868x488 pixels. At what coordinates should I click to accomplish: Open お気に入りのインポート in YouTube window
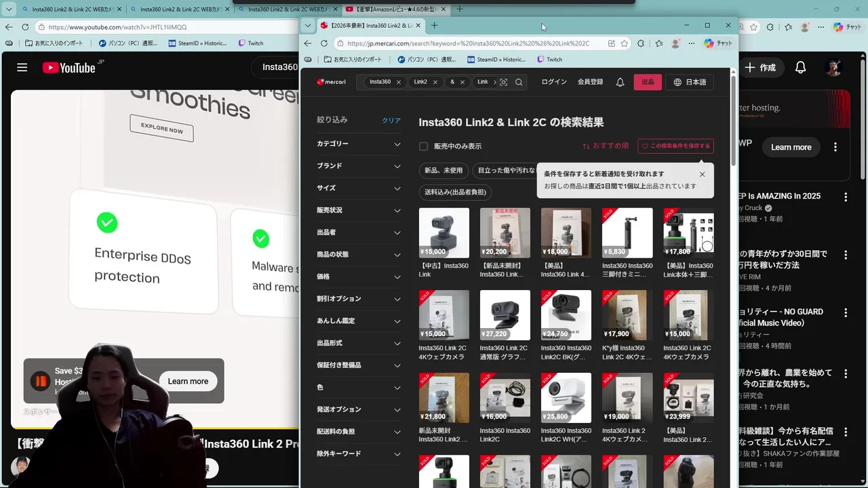pyautogui.click(x=54, y=43)
